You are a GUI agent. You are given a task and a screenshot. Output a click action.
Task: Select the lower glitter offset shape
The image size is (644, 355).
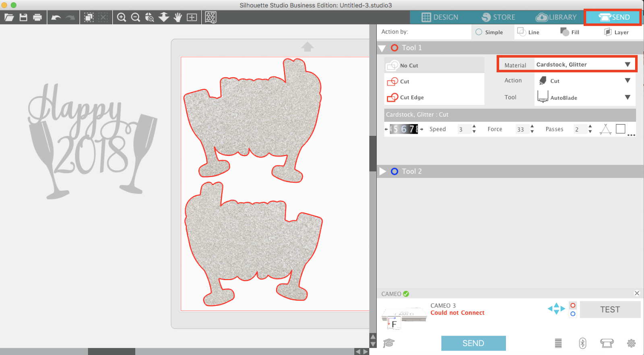[x=254, y=244]
